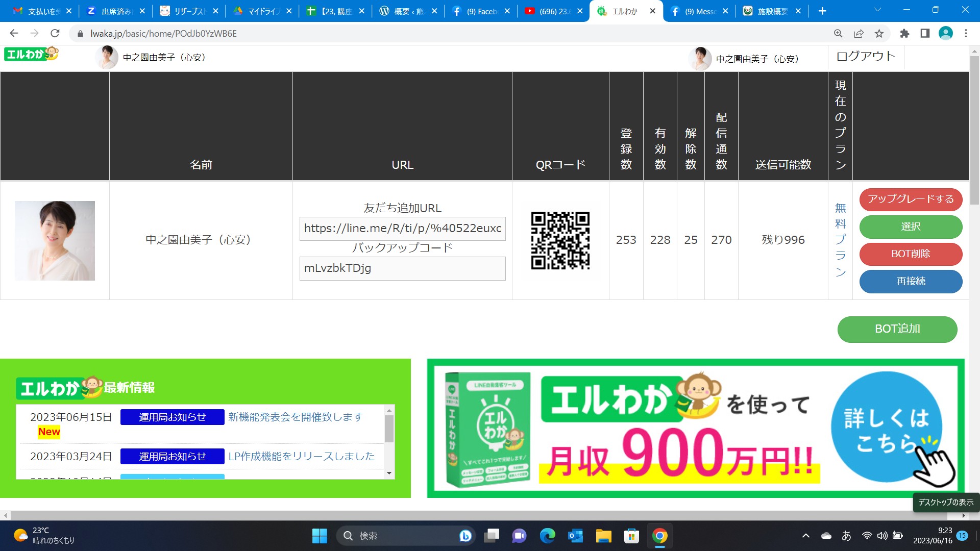Click アップグレードする button
The image size is (980, 551).
[911, 199]
